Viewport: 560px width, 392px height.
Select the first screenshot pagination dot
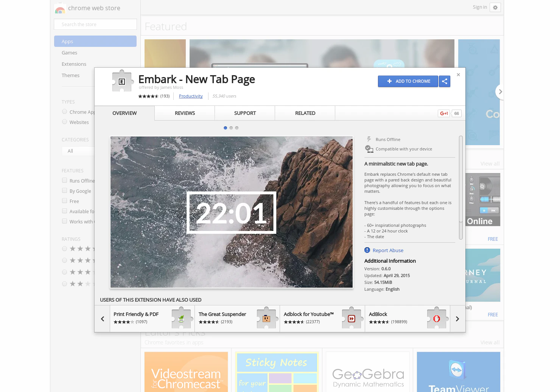(x=226, y=128)
